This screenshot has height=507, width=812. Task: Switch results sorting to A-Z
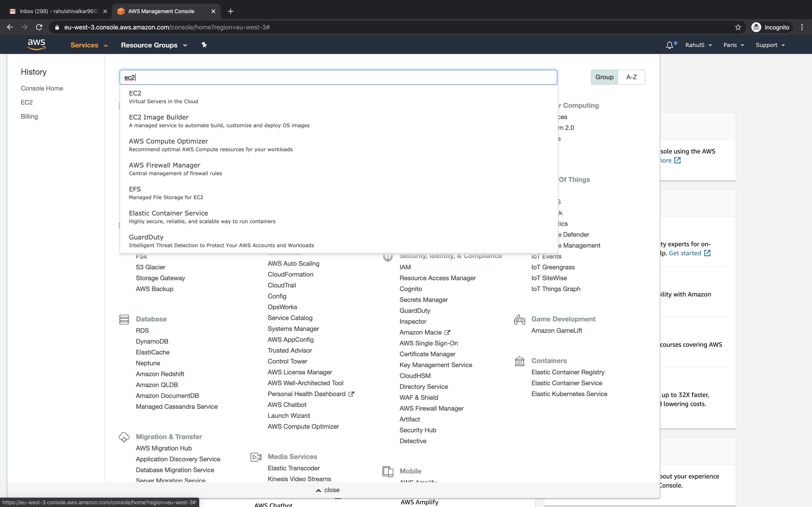tap(631, 77)
